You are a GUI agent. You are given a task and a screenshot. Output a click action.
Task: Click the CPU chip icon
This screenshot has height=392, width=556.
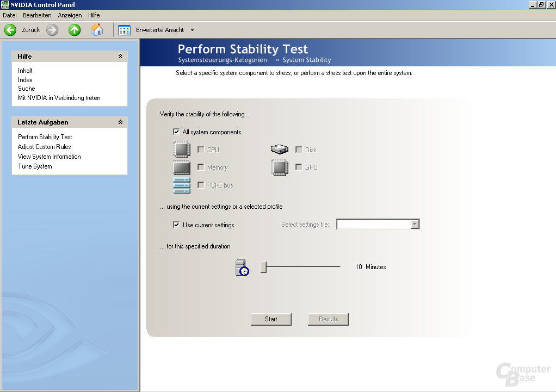click(182, 150)
